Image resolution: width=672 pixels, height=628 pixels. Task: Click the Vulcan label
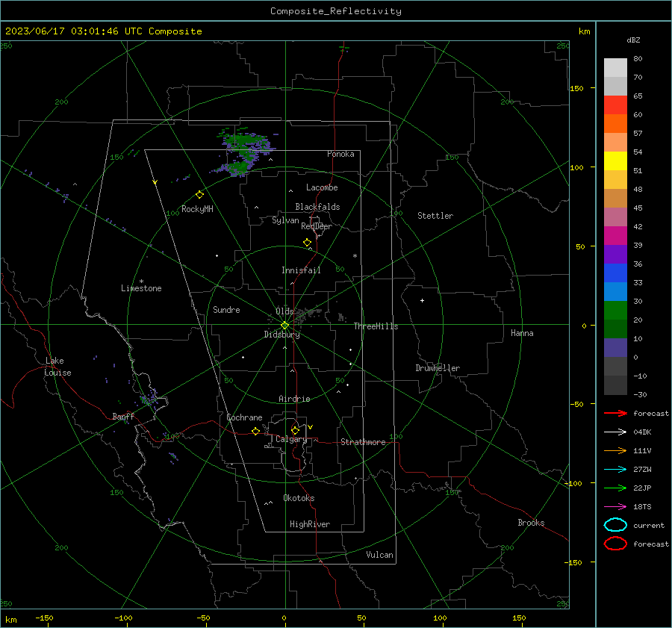[x=379, y=555]
